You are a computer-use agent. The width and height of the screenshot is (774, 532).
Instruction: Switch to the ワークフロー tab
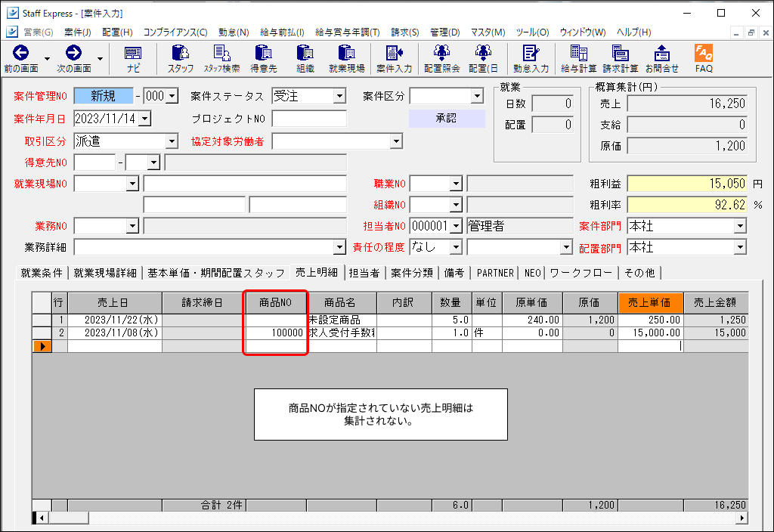[x=581, y=273]
